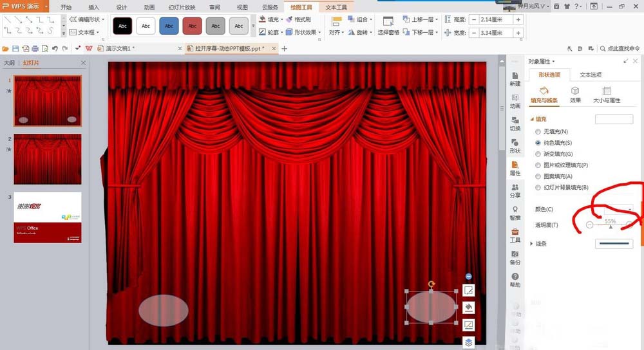Image resolution: width=644 pixels, height=350 pixels.
Task: Select 无填充 (No fill) radio button
Action: 538,131
